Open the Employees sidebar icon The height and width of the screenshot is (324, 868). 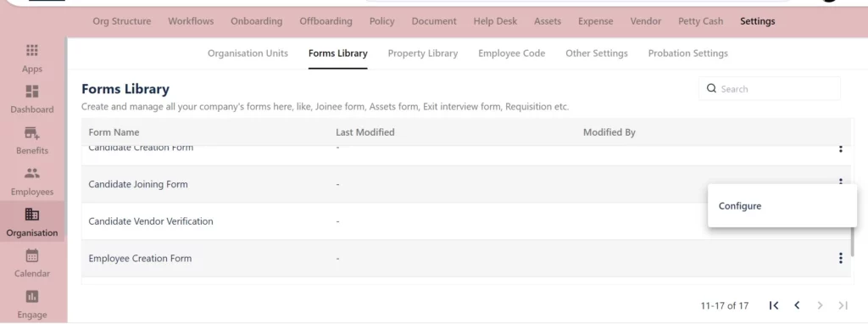pyautogui.click(x=32, y=173)
